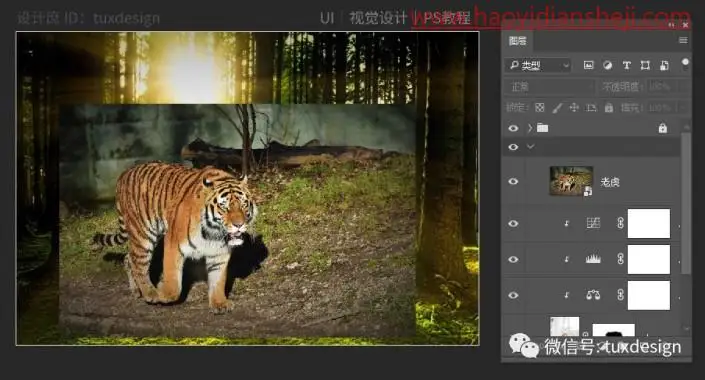Click the lock image pixels brush icon
The width and height of the screenshot is (705, 380).
tap(557, 107)
